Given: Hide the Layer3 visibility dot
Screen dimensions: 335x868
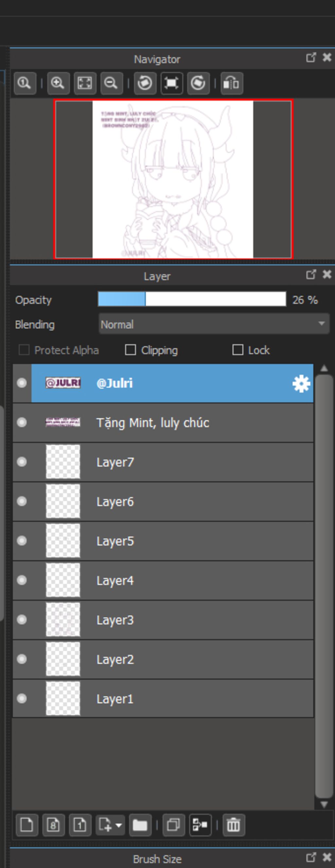Looking at the screenshot, I should click(22, 619).
